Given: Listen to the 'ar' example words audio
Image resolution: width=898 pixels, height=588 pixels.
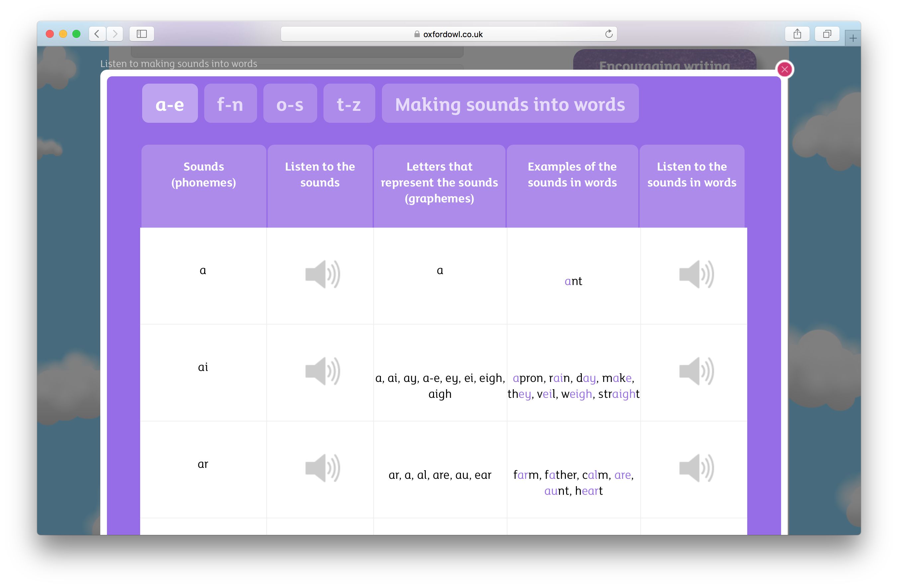Looking at the screenshot, I should tap(696, 468).
